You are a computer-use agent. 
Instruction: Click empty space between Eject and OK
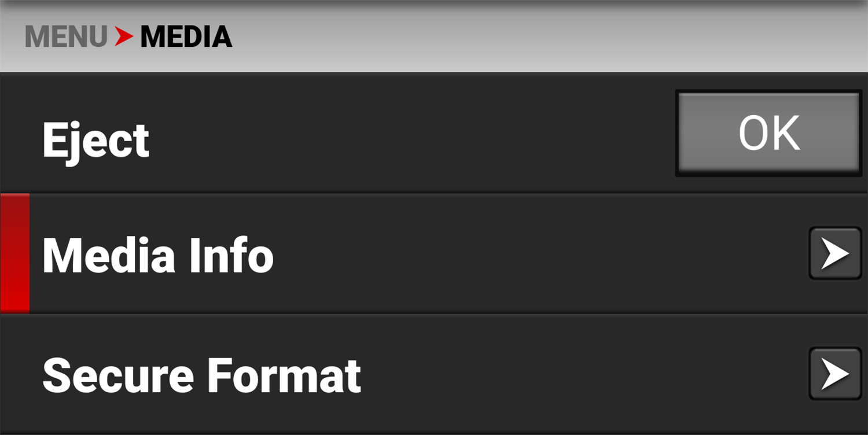pyautogui.click(x=405, y=134)
